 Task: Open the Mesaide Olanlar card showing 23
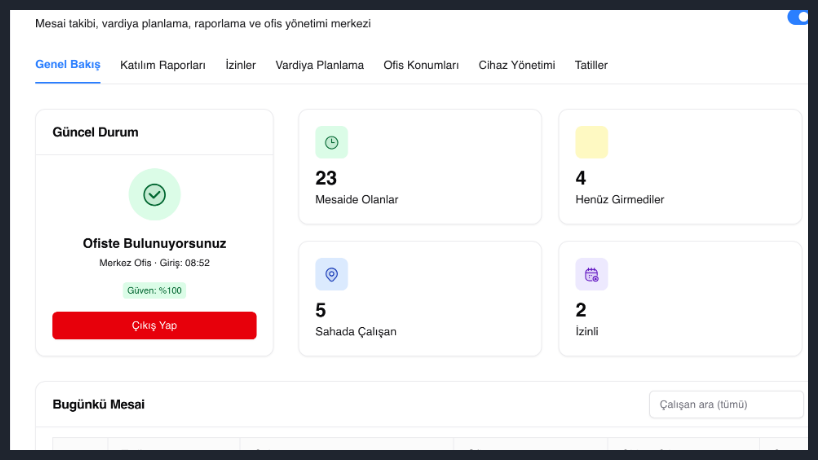tap(420, 167)
